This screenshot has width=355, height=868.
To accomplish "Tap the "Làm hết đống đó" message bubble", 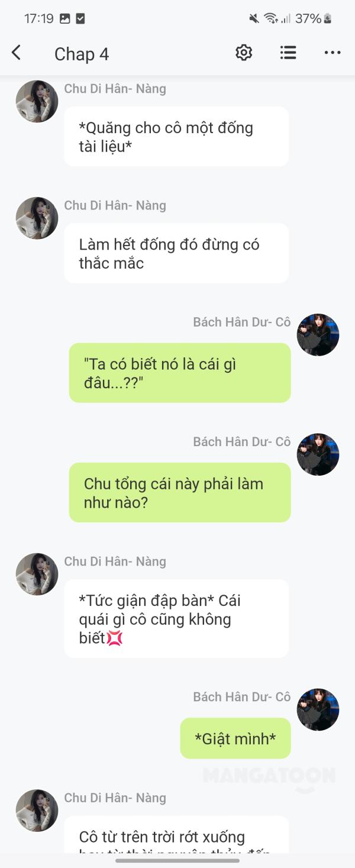I will [176, 253].
